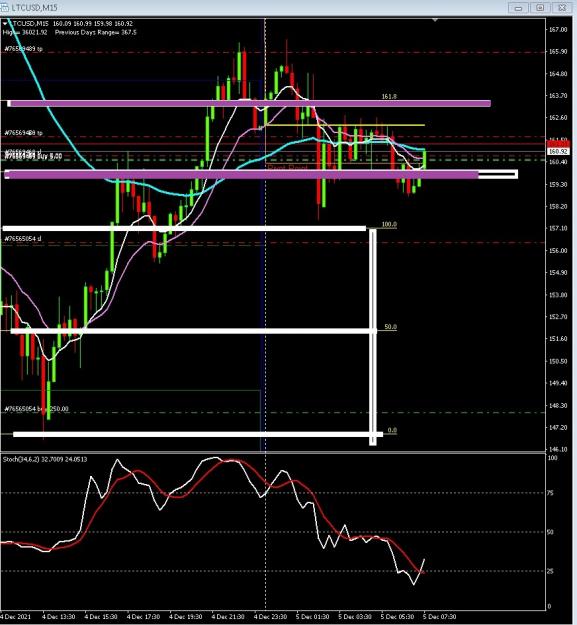Screen dimensions: 577x625
Task: Click the '5 Dec 01:30' time axis label
Action: click(313, 617)
